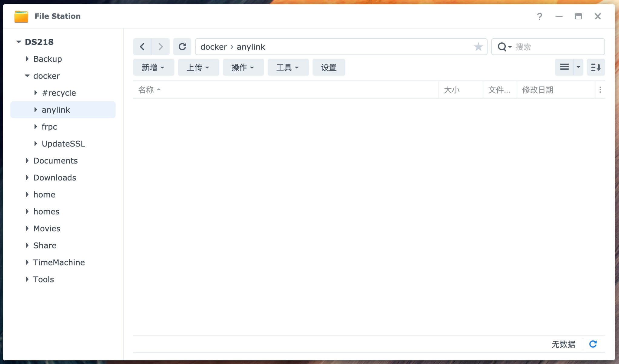Screen dimensions: 619x364
Task: Open the column options three-dot menu
Action: point(600,90)
